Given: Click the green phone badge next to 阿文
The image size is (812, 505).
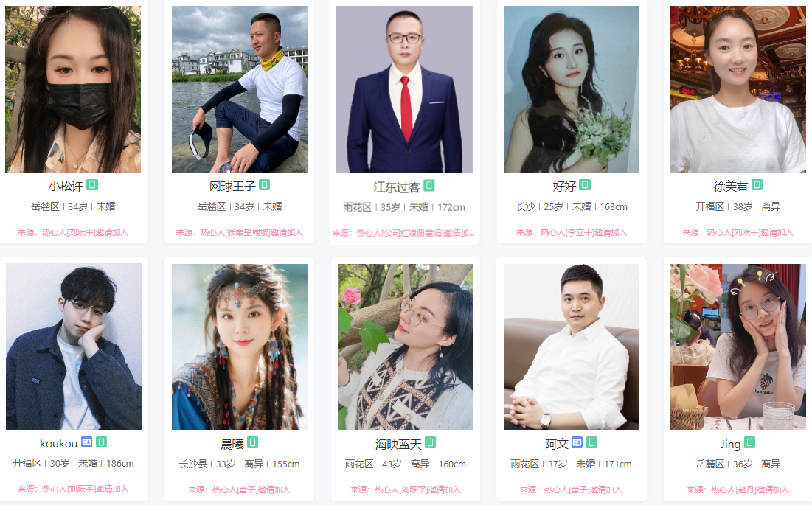Looking at the screenshot, I should pyautogui.click(x=592, y=443).
